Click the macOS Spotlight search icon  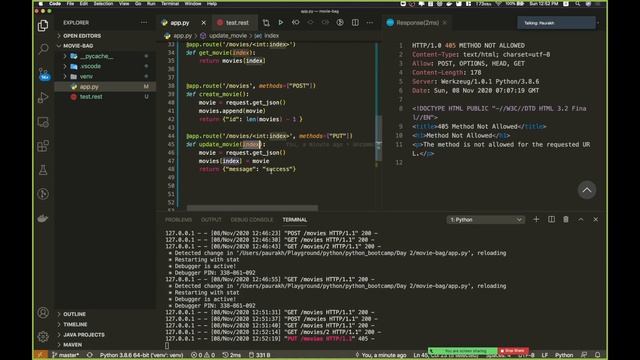click(577, 3)
